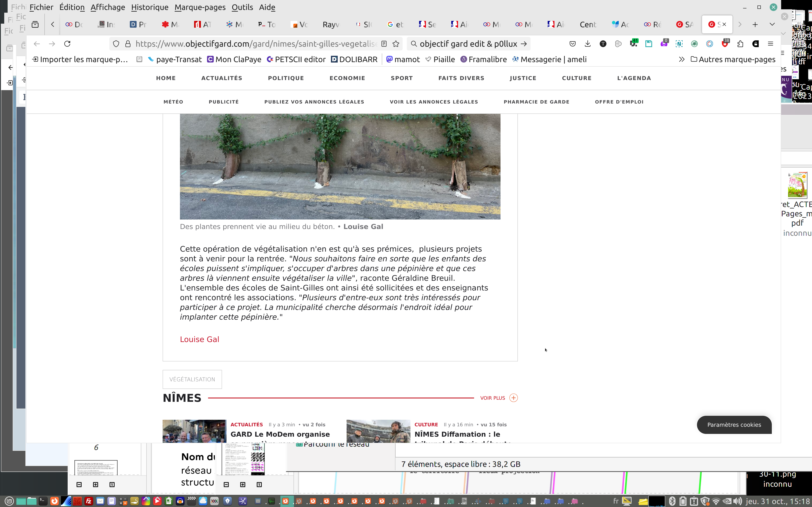The image size is (812, 507).
Task: Click the Firefox reload page icon
Action: 67,44
